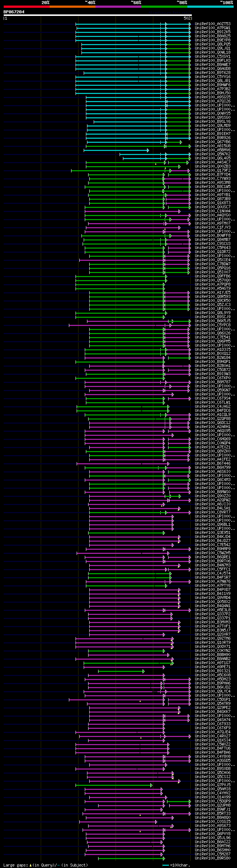Click the UniRef100_B6QRE1 label
This screenshot has height=868, width=237.
[x=213, y=557]
